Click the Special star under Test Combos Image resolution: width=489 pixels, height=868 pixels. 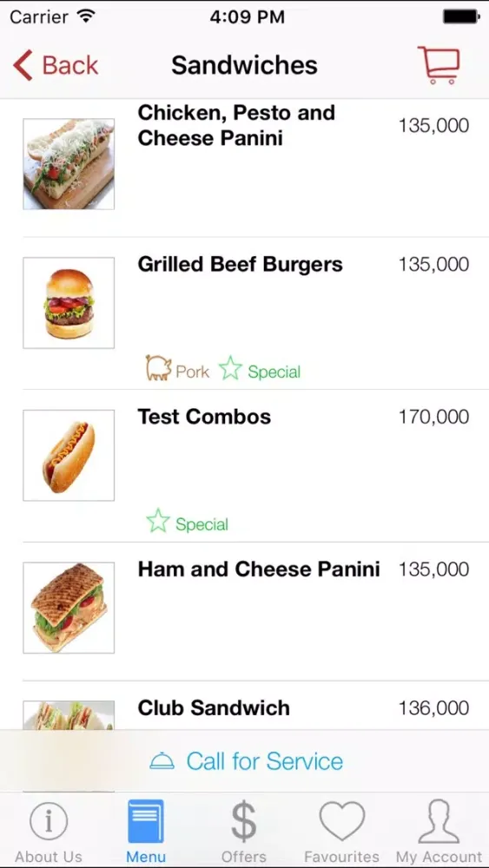[x=158, y=521]
